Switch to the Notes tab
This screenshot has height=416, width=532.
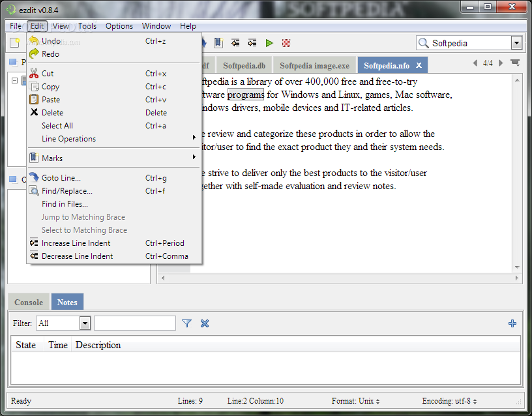(x=67, y=302)
